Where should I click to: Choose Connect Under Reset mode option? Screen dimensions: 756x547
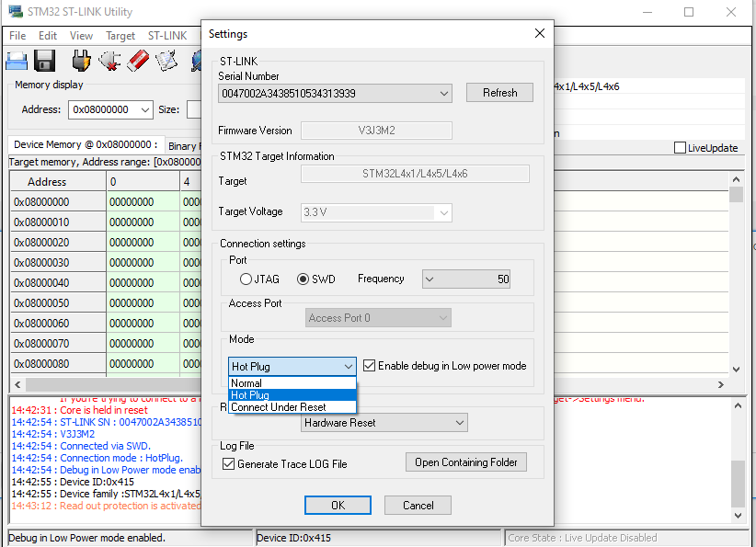point(292,407)
